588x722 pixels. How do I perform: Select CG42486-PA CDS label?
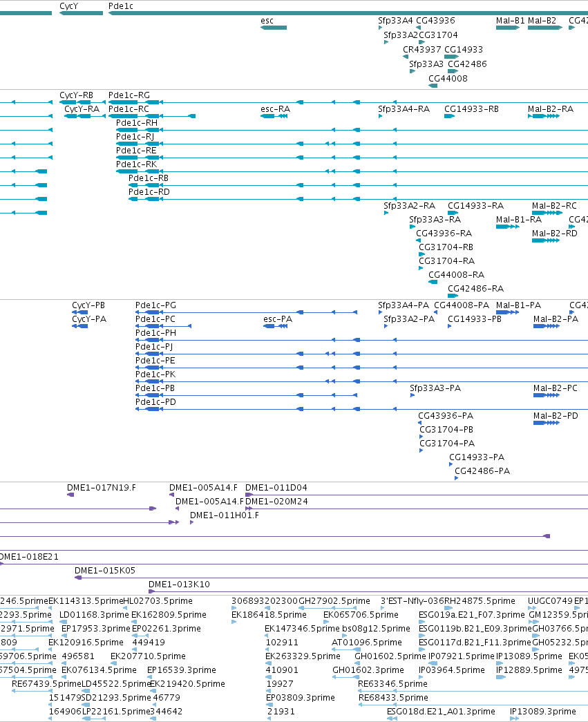[482, 471]
